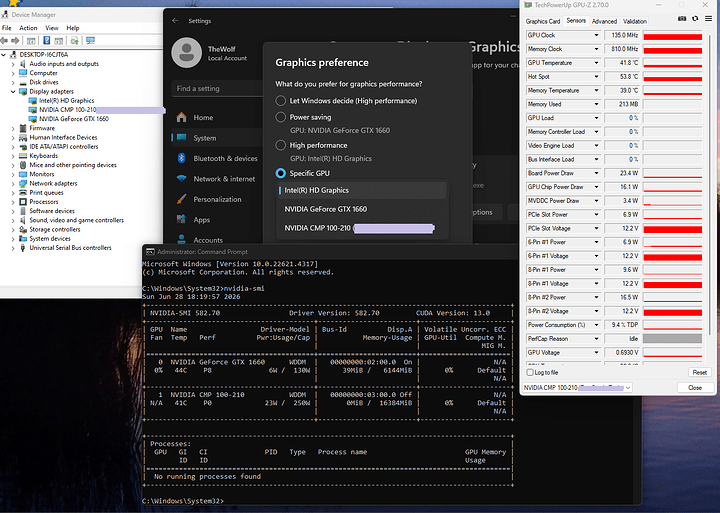Click Command Prompt title bar icon

(150, 252)
